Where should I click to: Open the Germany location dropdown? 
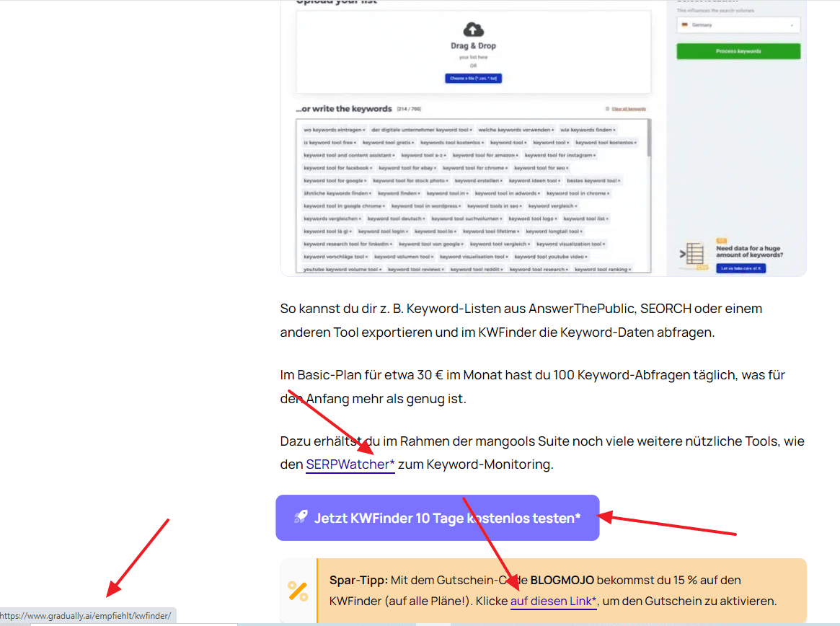[x=738, y=25]
